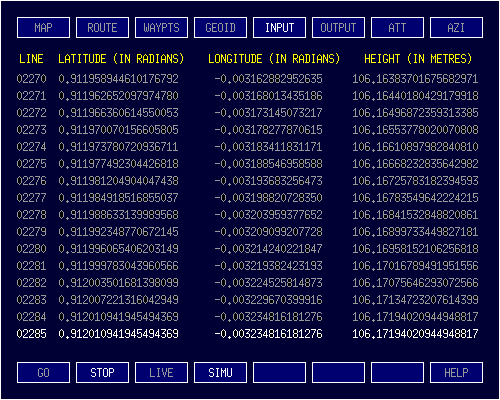
Task: Click the HEIGHT (IN METRES) header
Action: [x=418, y=59]
